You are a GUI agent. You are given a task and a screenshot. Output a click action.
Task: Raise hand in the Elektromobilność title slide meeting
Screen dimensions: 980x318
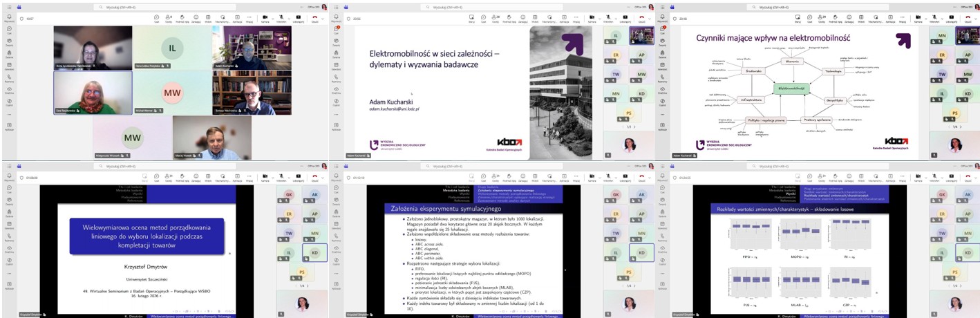click(x=509, y=18)
